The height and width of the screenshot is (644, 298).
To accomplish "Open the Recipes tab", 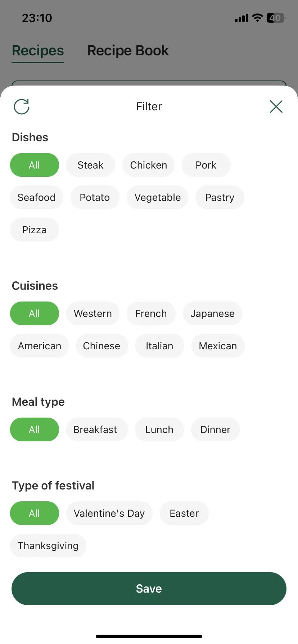I will click(x=38, y=51).
